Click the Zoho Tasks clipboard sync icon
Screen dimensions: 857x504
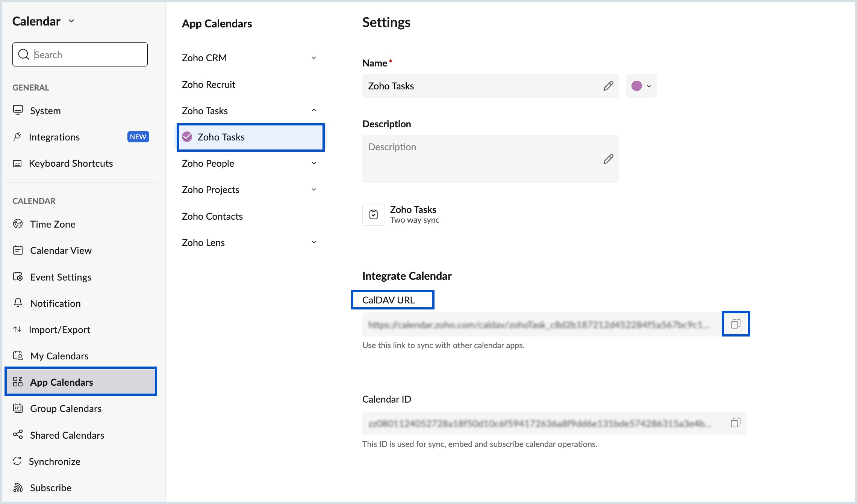373,214
